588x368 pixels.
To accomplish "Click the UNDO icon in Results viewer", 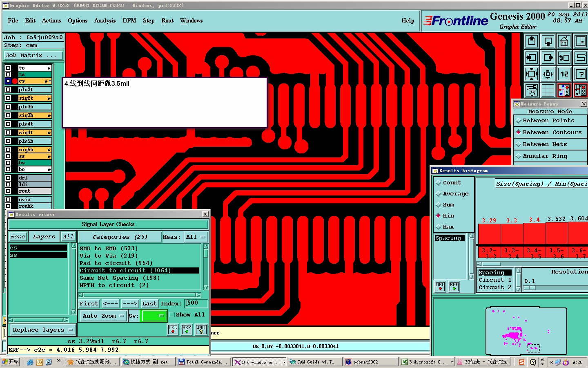I will (x=201, y=330).
